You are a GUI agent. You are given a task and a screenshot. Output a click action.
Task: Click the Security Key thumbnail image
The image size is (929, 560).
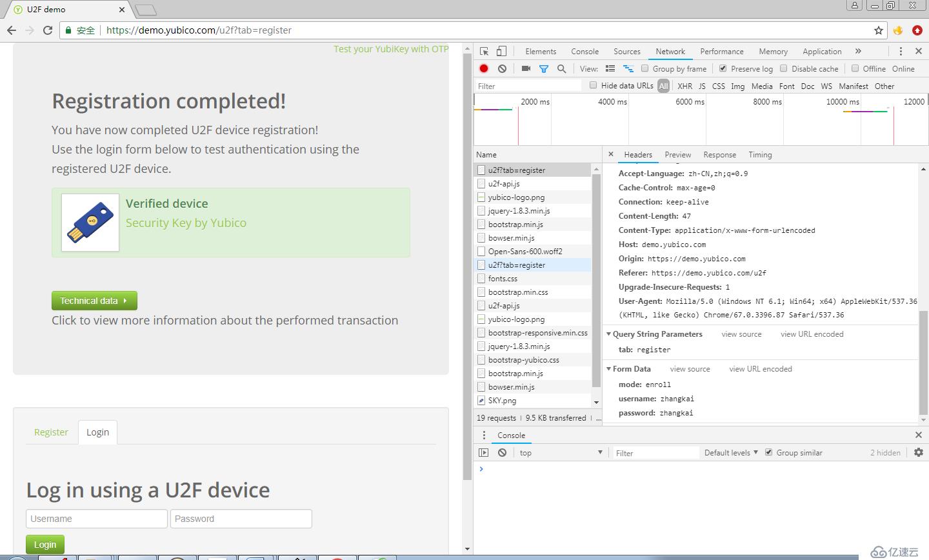(x=90, y=223)
